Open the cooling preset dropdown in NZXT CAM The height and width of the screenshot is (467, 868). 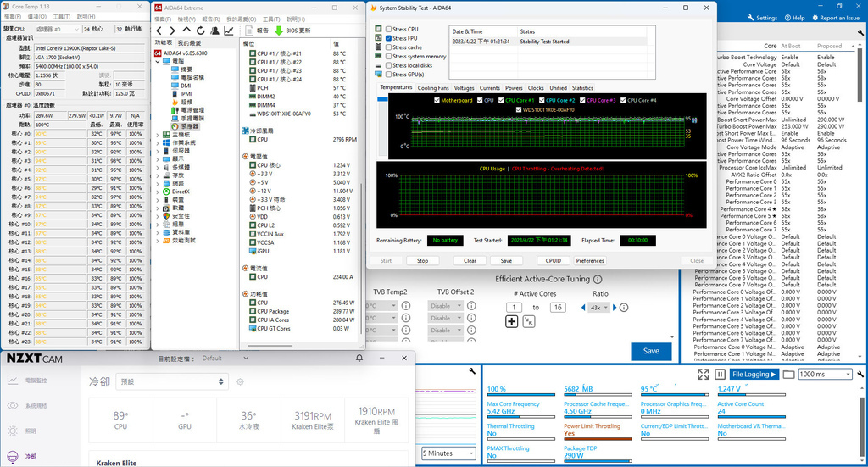pyautogui.click(x=171, y=381)
